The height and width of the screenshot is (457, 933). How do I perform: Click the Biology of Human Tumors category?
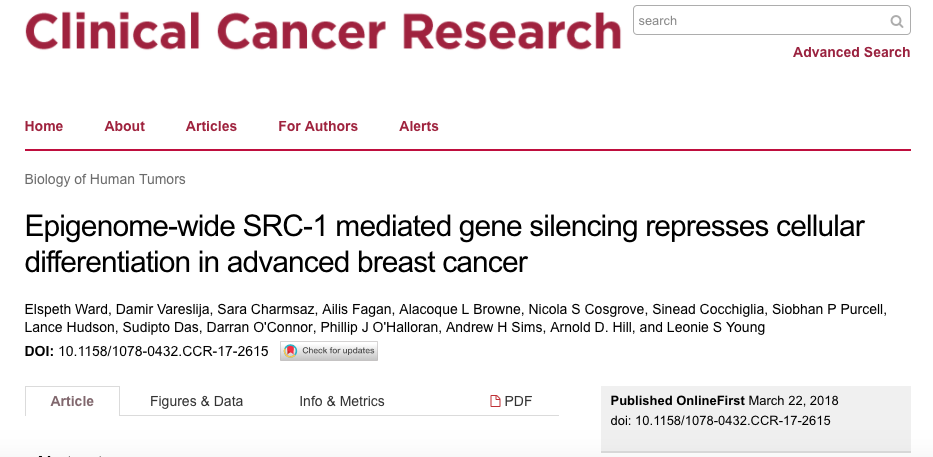click(x=105, y=179)
